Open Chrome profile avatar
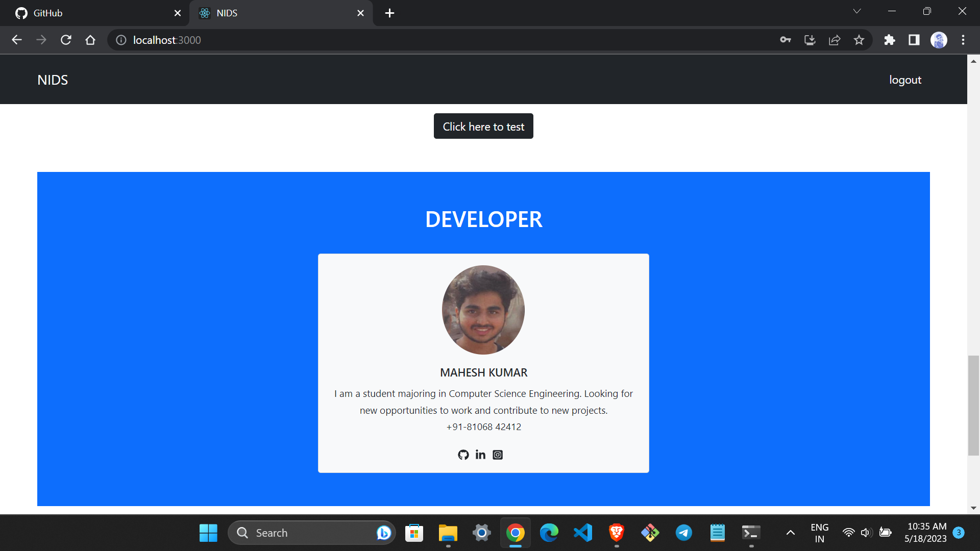The image size is (980, 551). click(x=939, y=40)
